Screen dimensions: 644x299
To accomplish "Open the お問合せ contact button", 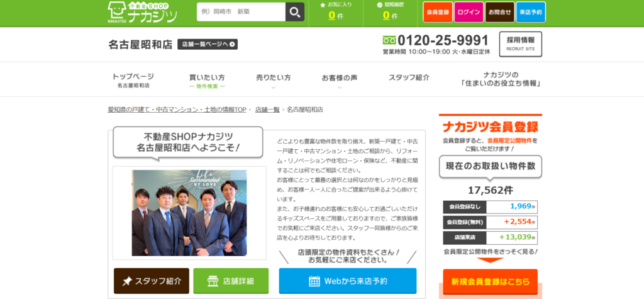I will point(501,12).
